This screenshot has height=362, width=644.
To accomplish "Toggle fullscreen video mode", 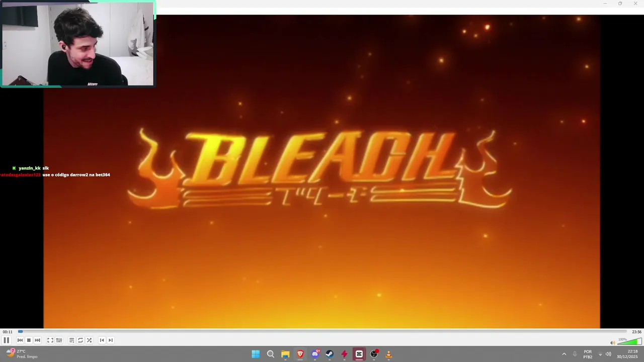I will click(50, 340).
